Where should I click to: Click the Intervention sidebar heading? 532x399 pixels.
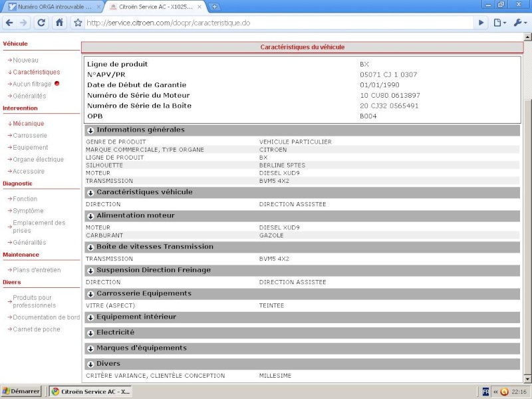20,108
